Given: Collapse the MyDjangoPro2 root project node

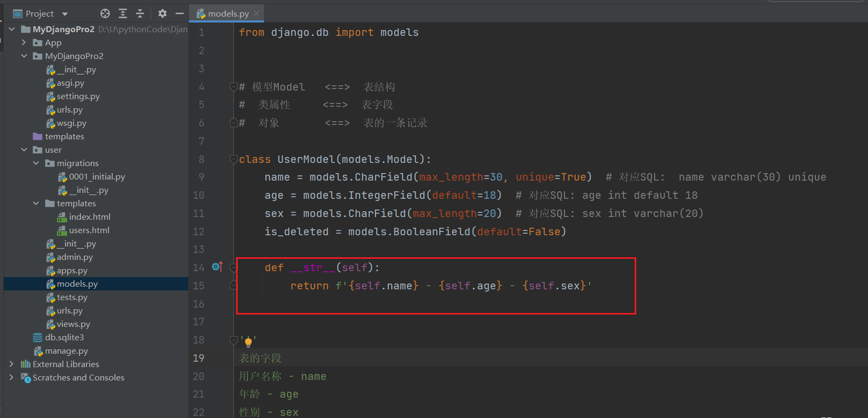Looking at the screenshot, I should coord(12,29).
